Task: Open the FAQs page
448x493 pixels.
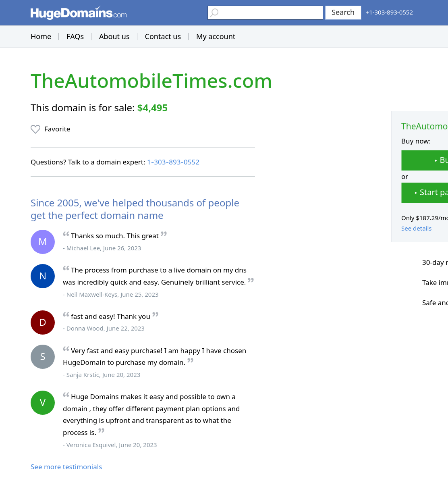Action: (75, 37)
